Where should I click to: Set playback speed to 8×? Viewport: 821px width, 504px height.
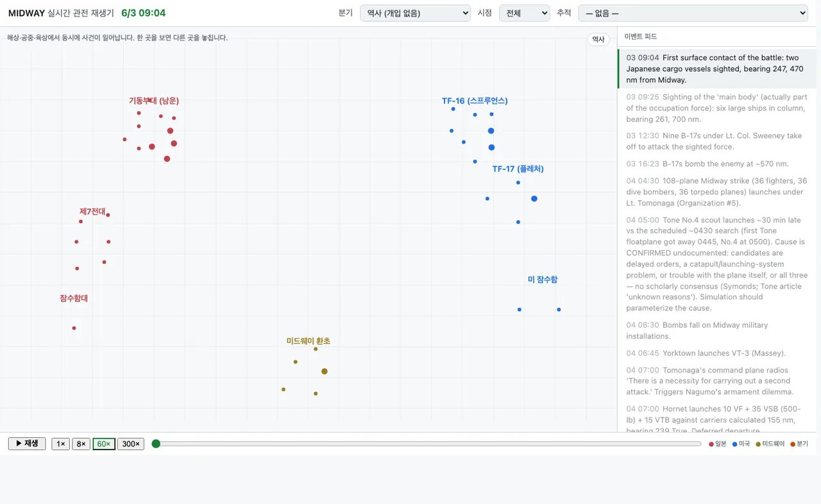pyautogui.click(x=81, y=444)
